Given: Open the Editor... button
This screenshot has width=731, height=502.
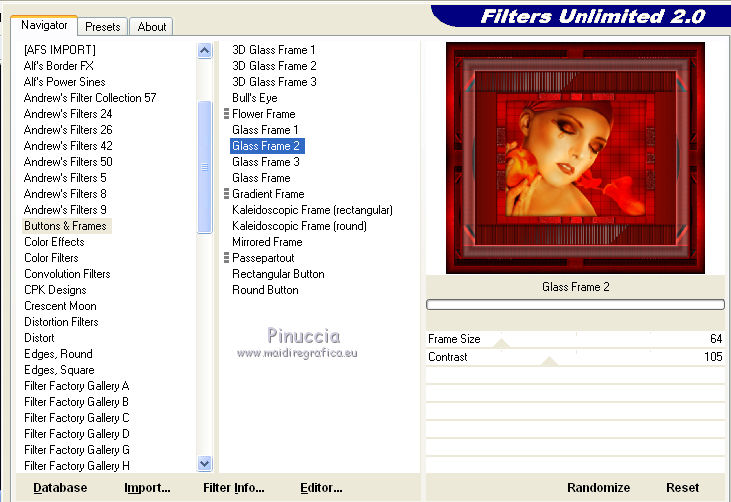Looking at the screenshot, I should pos(321,488).
